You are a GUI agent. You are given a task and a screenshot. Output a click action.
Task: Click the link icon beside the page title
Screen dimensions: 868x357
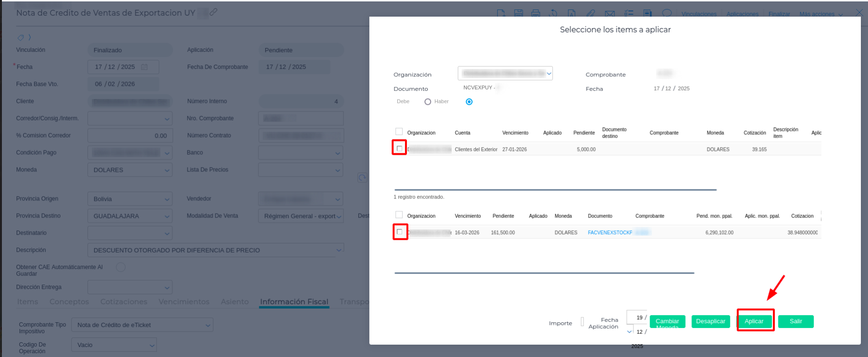(x=214, y=12)
